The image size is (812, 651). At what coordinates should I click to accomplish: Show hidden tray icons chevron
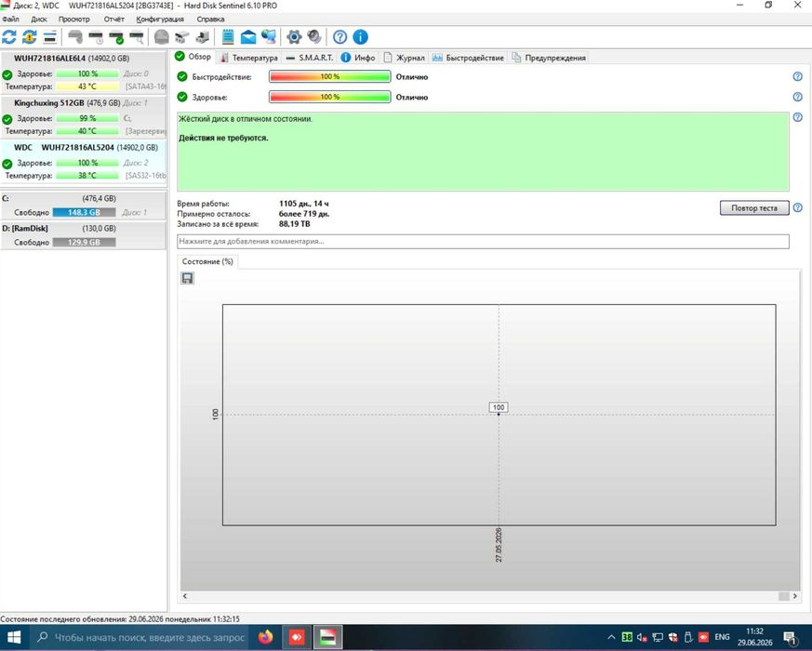click(611, 638)
